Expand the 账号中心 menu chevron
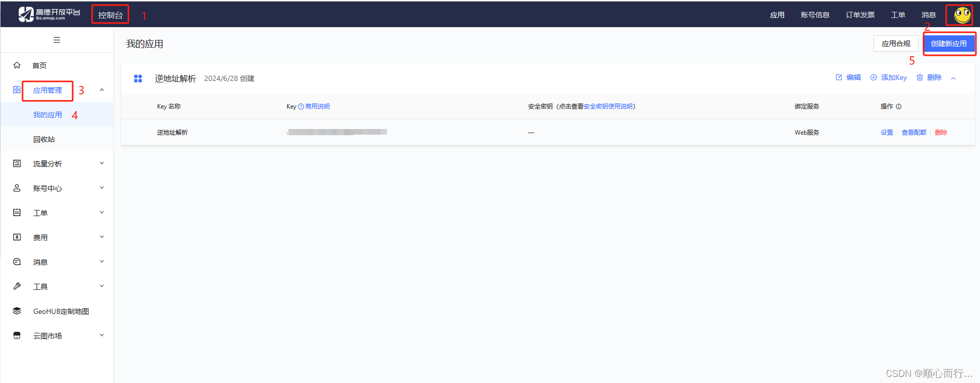 click(x=102, y=188)
